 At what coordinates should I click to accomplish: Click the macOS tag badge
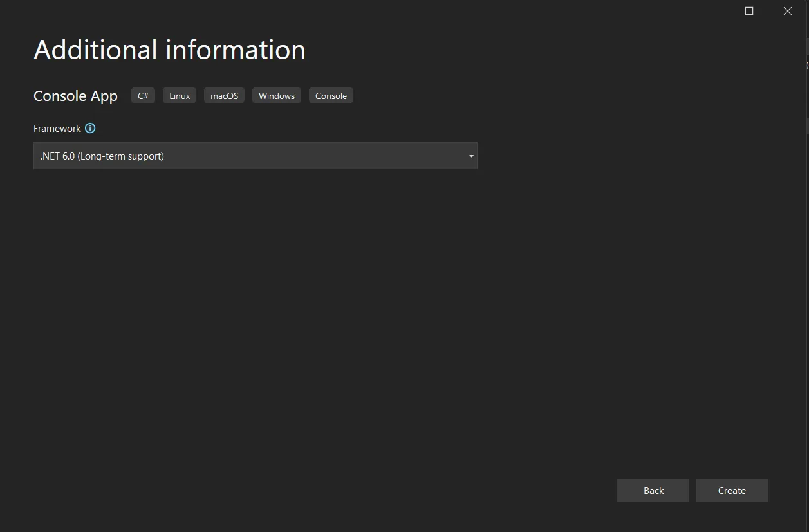[224, 96]
